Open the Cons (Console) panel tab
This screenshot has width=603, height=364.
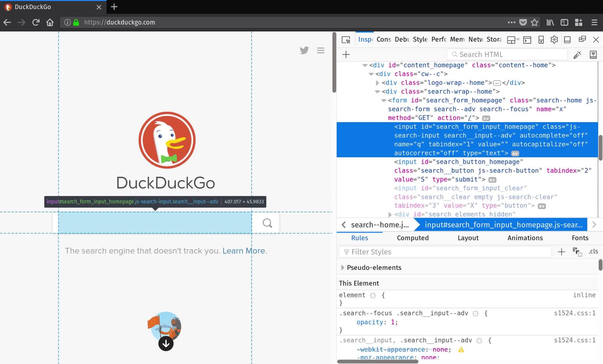tap(383, 40)
